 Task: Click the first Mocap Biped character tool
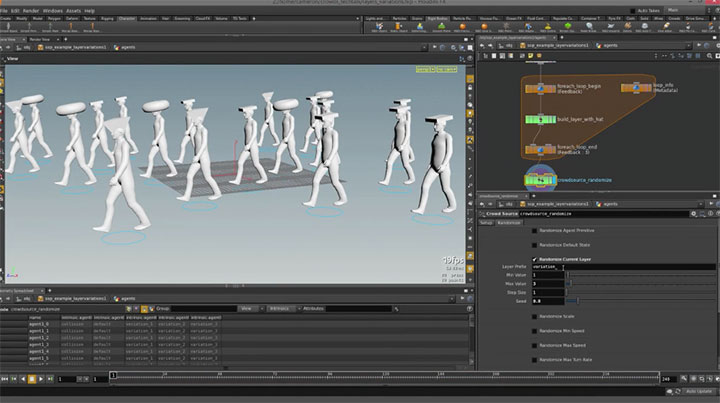click(x=70, y=28)
